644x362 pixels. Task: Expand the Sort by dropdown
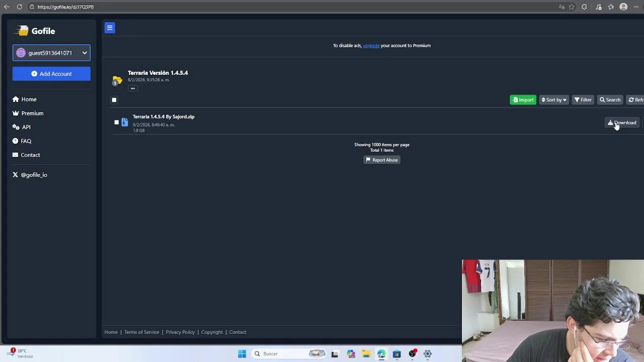(x=554, y=100)
